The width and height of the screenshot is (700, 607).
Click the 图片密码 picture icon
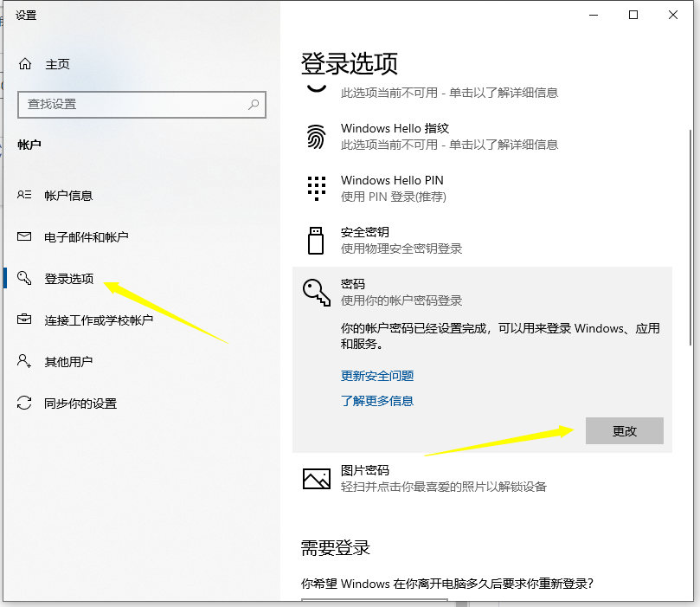[316, 478]
